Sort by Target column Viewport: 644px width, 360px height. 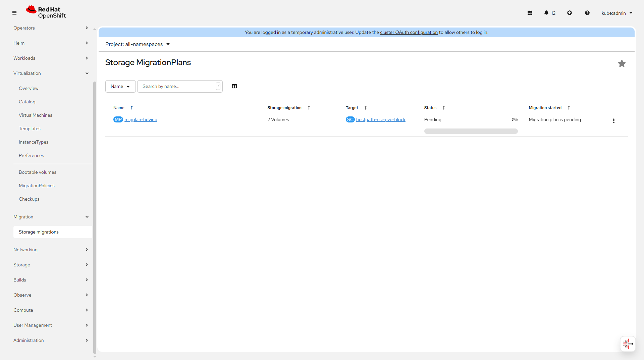point(366,108)
